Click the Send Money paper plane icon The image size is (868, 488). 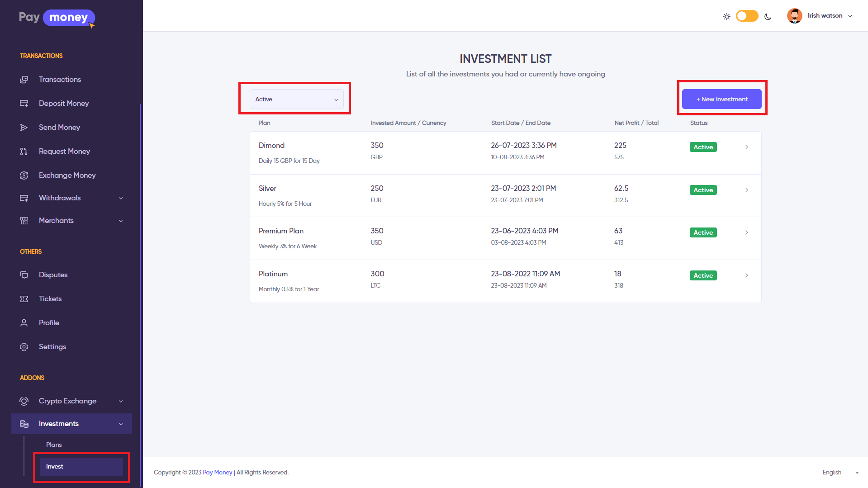[24, 128]
